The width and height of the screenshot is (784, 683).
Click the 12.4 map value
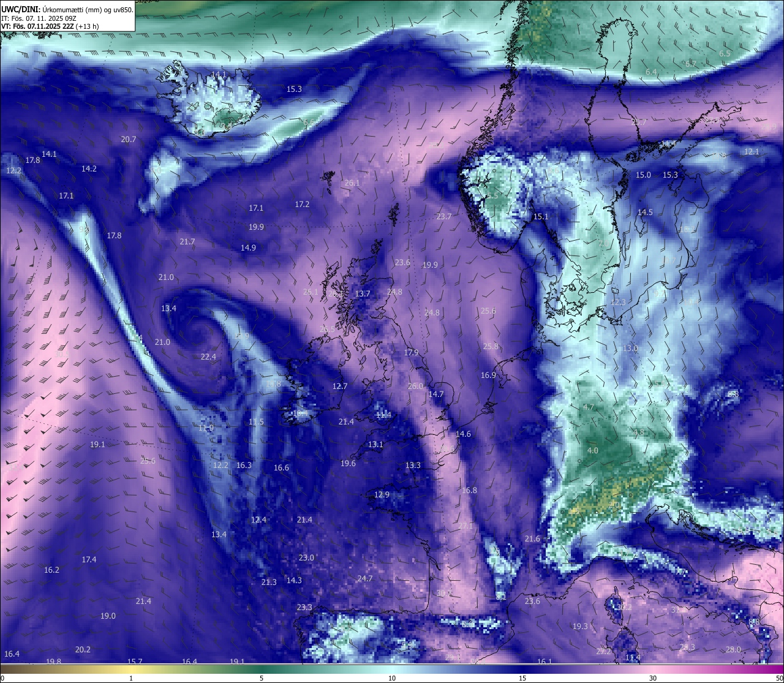coord(258,520)
